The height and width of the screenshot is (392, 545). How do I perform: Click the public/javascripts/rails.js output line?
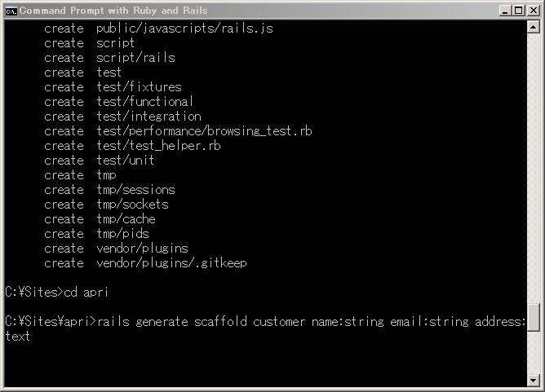click(x=158, y=29)
